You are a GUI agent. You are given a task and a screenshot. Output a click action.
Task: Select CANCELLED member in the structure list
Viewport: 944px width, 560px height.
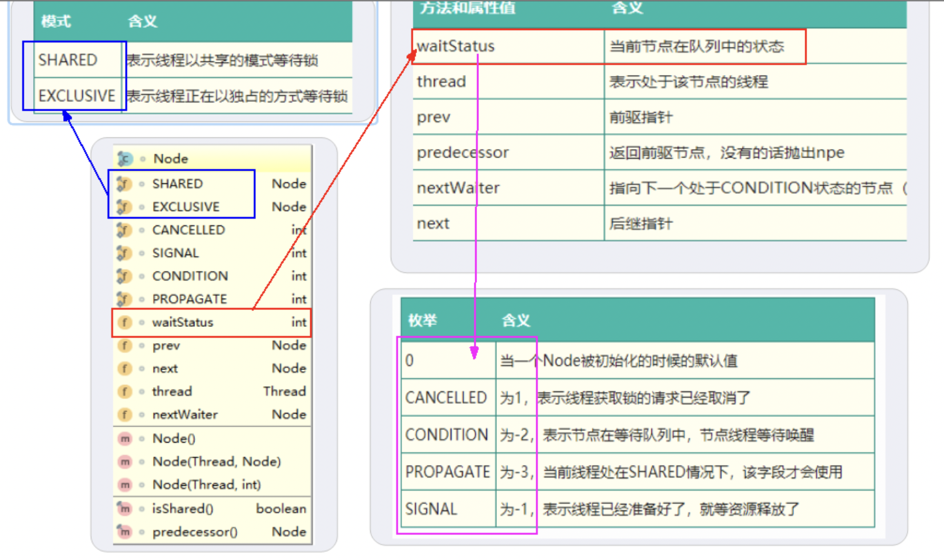point(213,230)
